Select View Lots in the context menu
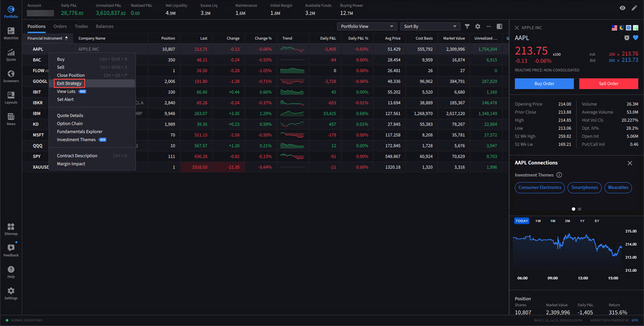 pos(92,92)
